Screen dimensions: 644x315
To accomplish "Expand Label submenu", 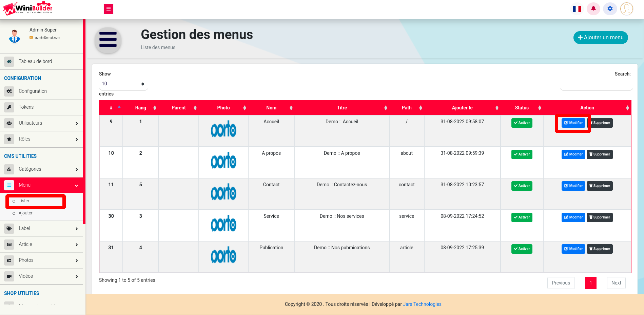I will pos(77,229).
